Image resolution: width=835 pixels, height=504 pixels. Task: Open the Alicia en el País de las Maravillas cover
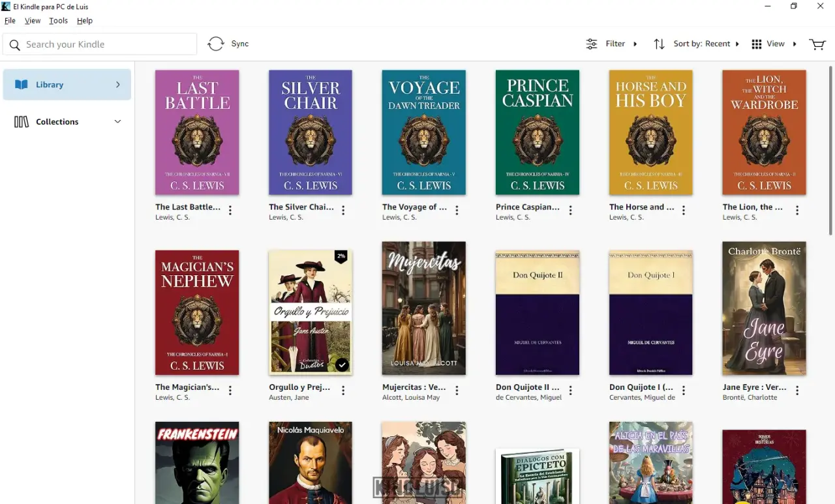tap(651, 463)
